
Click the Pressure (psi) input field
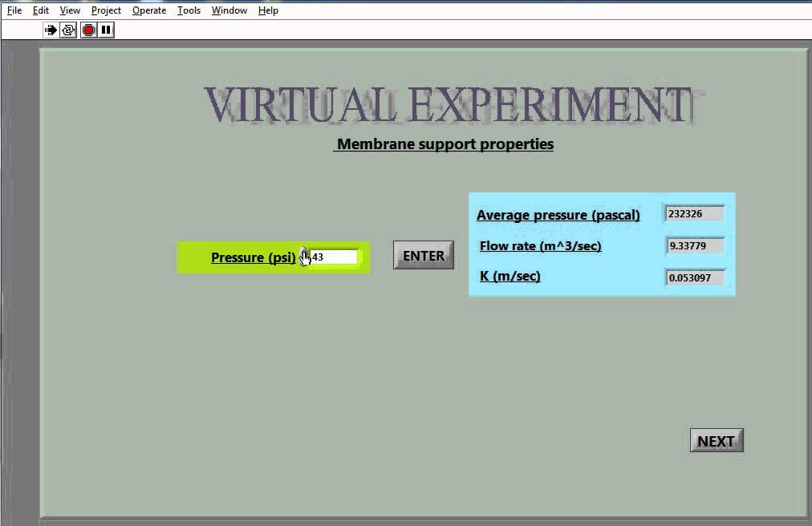point(334,257)
